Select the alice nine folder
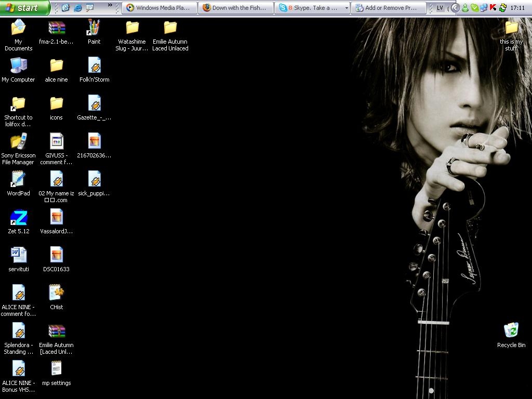Viewport: 532px width, 399px height. click(x=56, y=71)
